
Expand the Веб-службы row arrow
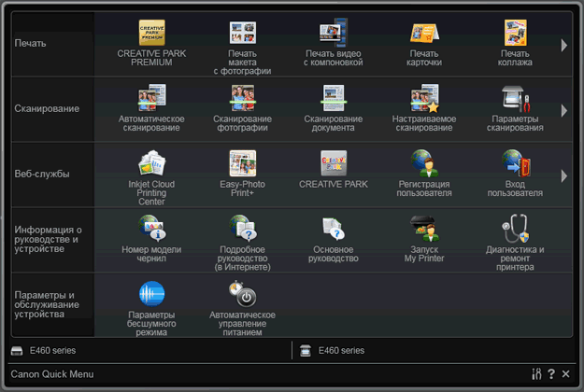pos(563,175)
